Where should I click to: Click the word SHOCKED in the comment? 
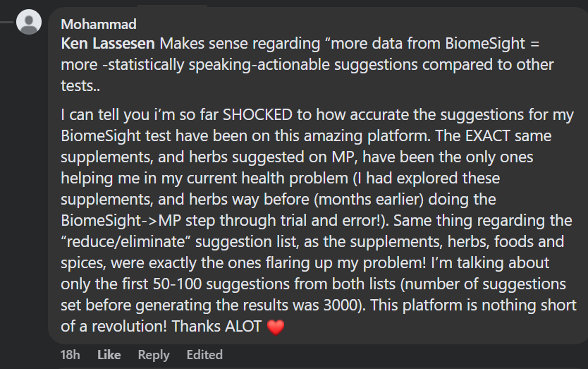tap(257, 115)
